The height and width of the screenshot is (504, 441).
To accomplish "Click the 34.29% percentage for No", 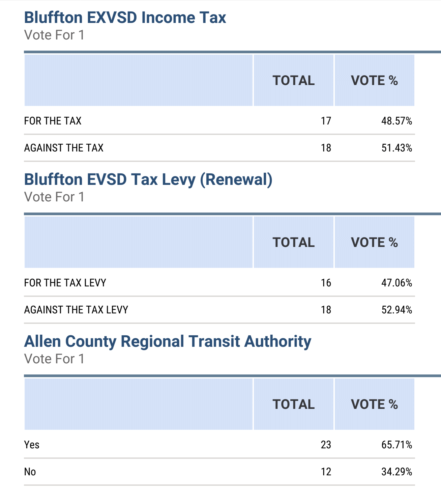I will click(x=397, y=472).
